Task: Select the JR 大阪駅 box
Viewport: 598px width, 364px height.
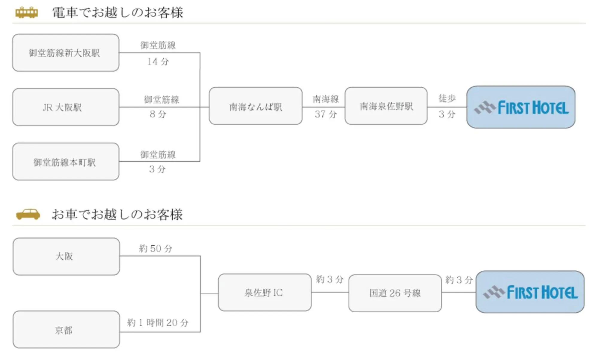Action: pyautogui.click(x=66, y=107)
